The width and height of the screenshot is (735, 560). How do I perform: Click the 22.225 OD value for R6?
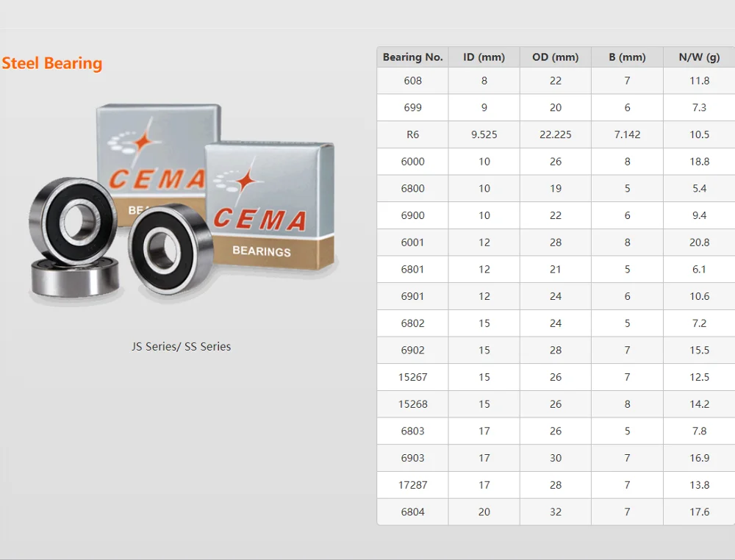556,134
